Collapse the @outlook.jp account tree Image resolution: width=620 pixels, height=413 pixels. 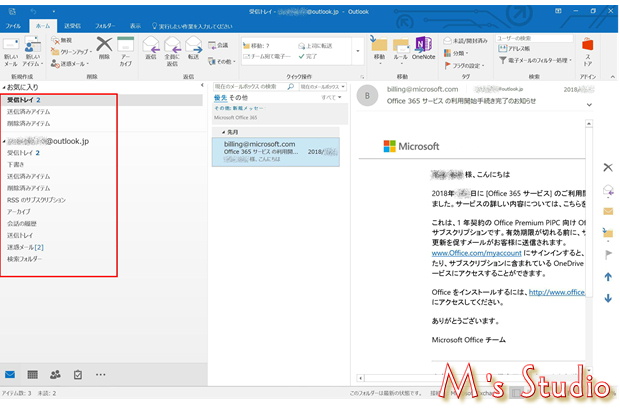pyautogui.click(x=4, y=141)
